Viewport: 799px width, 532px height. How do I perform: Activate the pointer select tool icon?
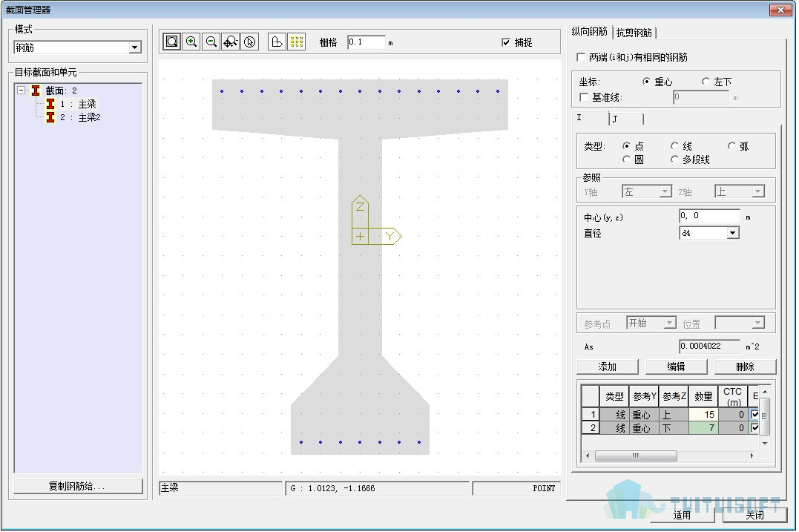[x=250, y=42]
